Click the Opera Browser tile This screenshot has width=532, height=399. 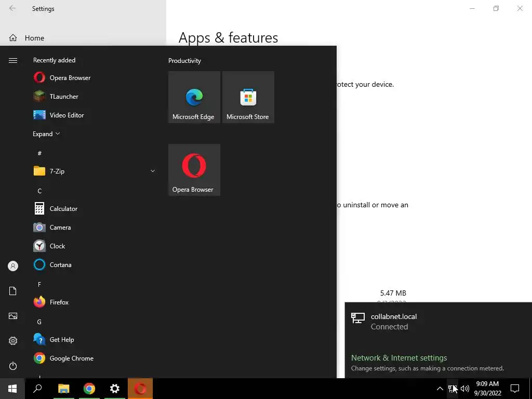coord(194,170)
